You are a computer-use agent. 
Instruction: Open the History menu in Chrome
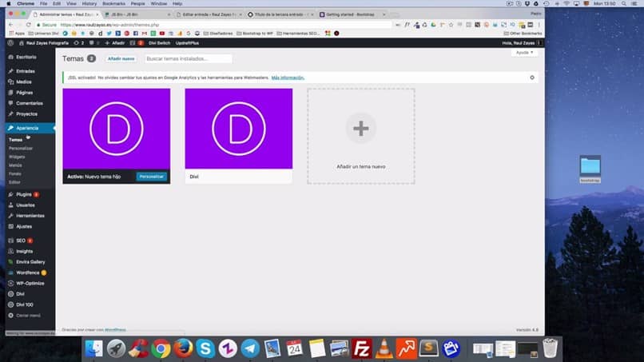tap(89, 3)
